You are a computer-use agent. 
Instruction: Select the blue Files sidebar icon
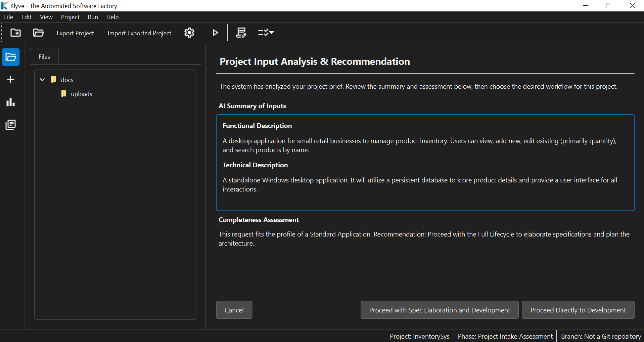click(11, 57)
